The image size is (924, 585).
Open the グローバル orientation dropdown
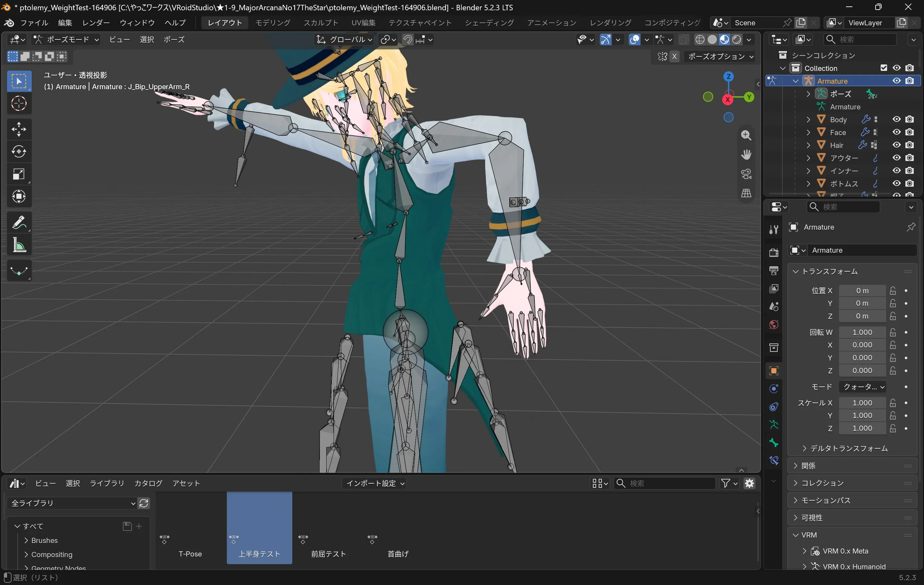pos(344,39)
